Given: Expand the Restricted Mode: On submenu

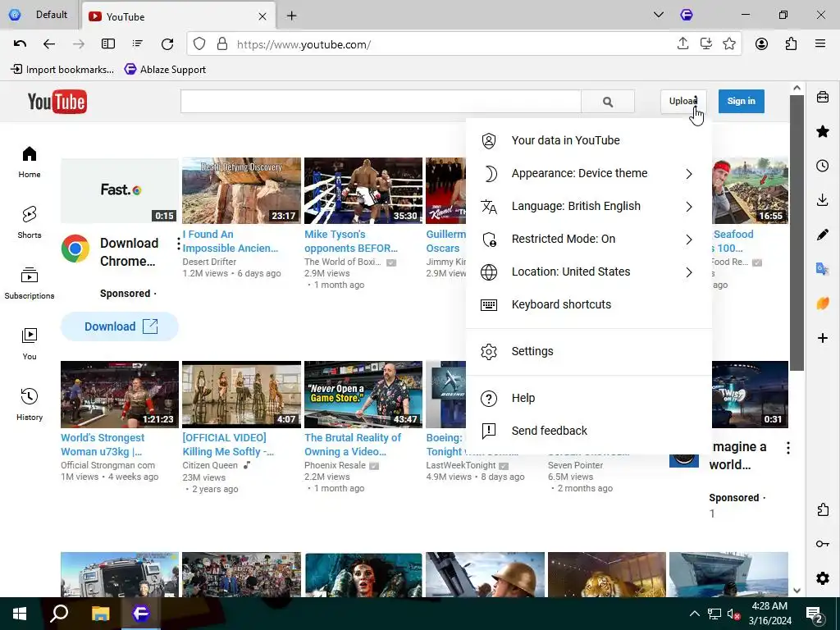Looking at the screenshot, I should [589, 239].
